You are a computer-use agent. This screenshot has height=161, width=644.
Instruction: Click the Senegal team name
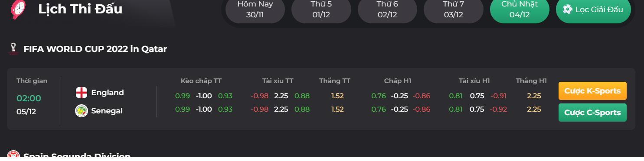[x=107, y=111]
